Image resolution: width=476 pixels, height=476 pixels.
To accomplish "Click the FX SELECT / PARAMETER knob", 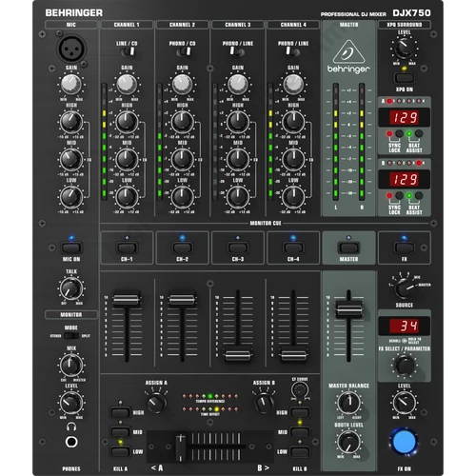I will pos(405,366).
